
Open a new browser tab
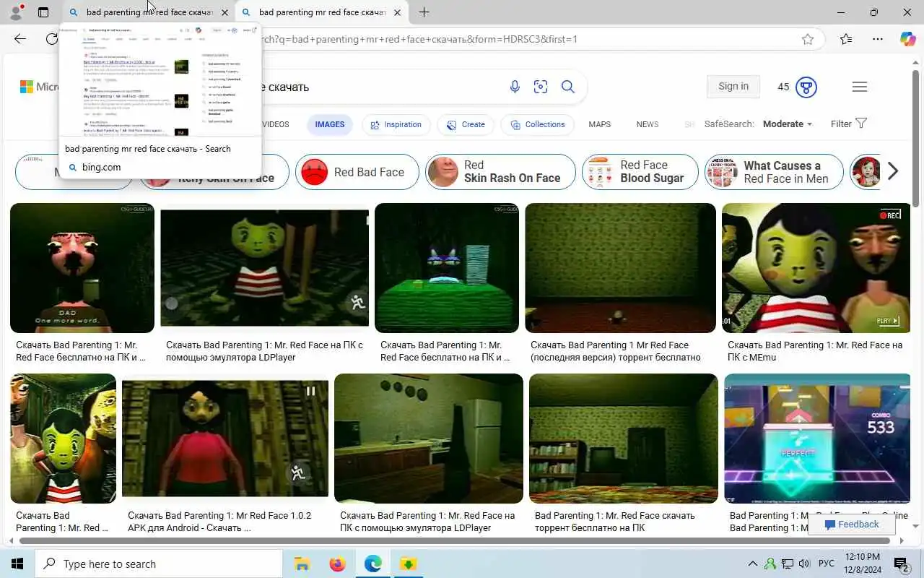(x=424, y=12)
